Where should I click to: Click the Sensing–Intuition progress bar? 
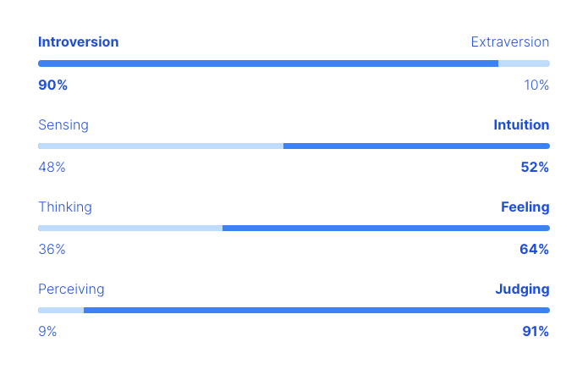point(294,146)
